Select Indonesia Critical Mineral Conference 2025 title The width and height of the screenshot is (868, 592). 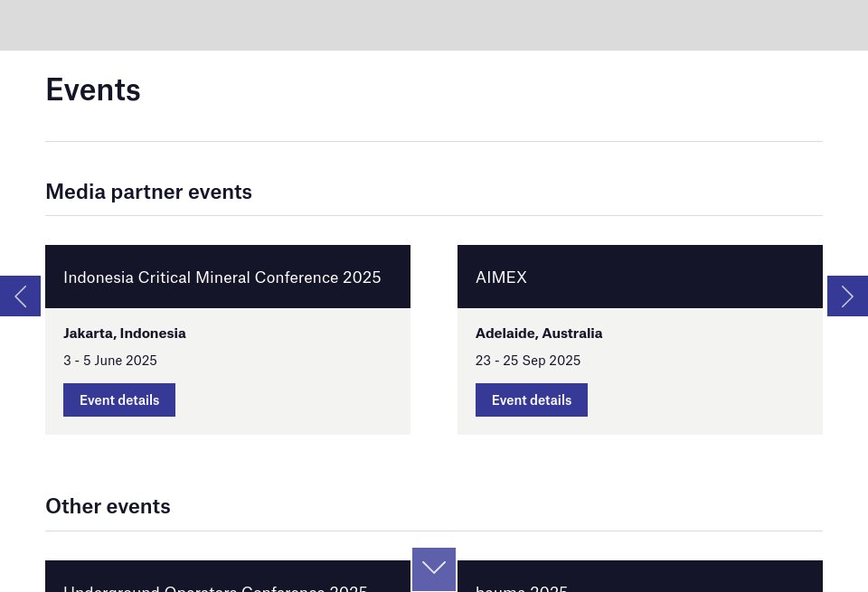pyautogui.click(x=222, y=277)
